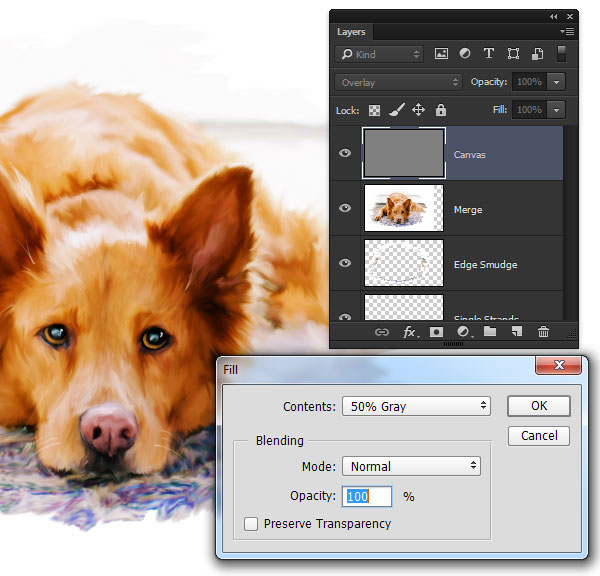Close the Fill dialog with X
The image size is (600, 576).
point(559,365)
